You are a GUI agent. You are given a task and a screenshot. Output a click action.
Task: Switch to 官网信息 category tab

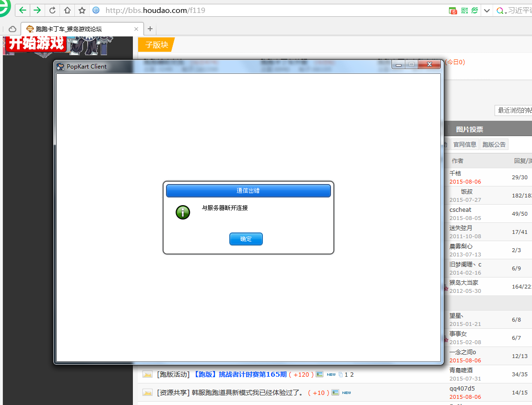(464, 144)
